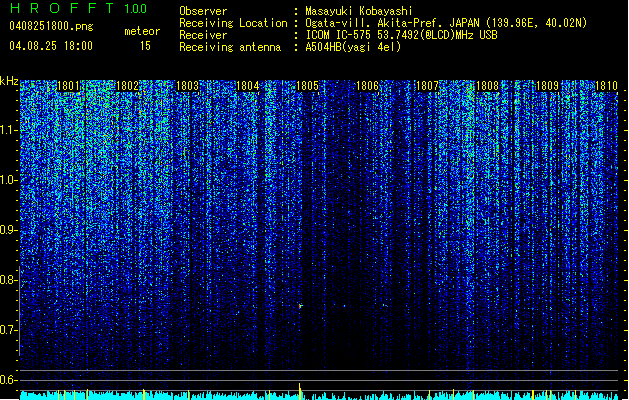Click the 0.7 kHz axis label

click(9, 330)
